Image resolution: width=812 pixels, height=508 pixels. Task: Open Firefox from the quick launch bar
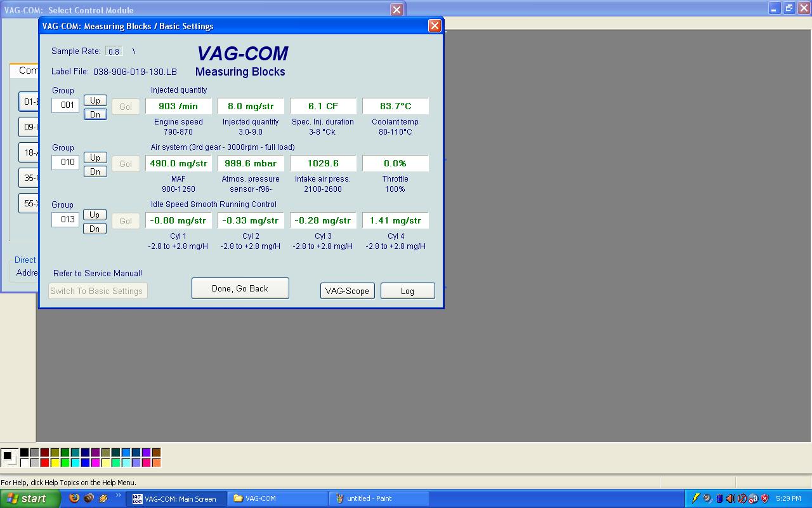click(74, 498)
